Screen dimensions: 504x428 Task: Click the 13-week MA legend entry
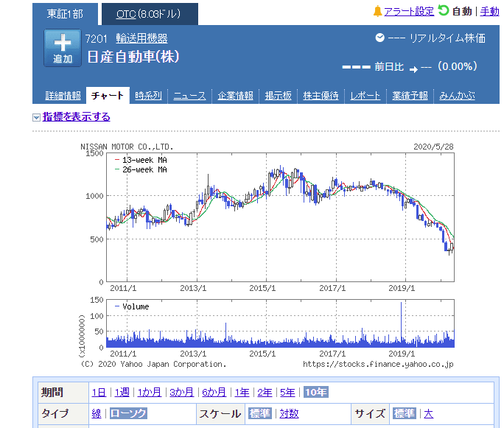pos(141,160)
